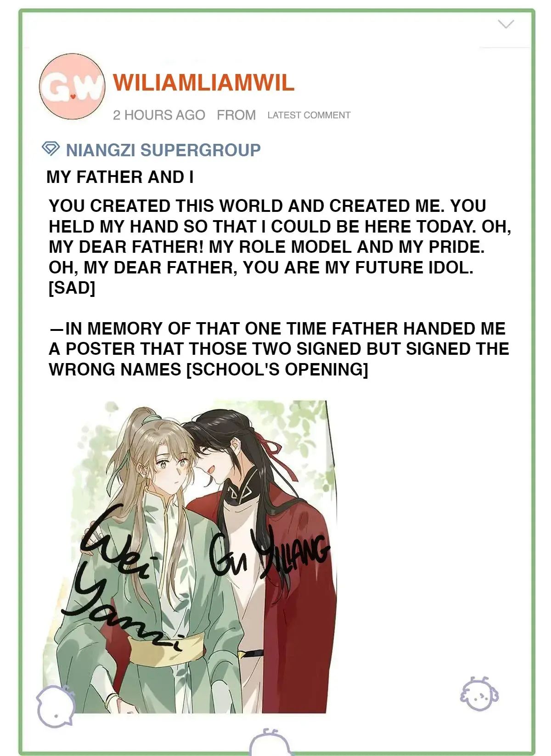Tap the chick mascot at bottom left
This screenshot has height=756, width=551.
pyautogui.click(x=55, y=706)
